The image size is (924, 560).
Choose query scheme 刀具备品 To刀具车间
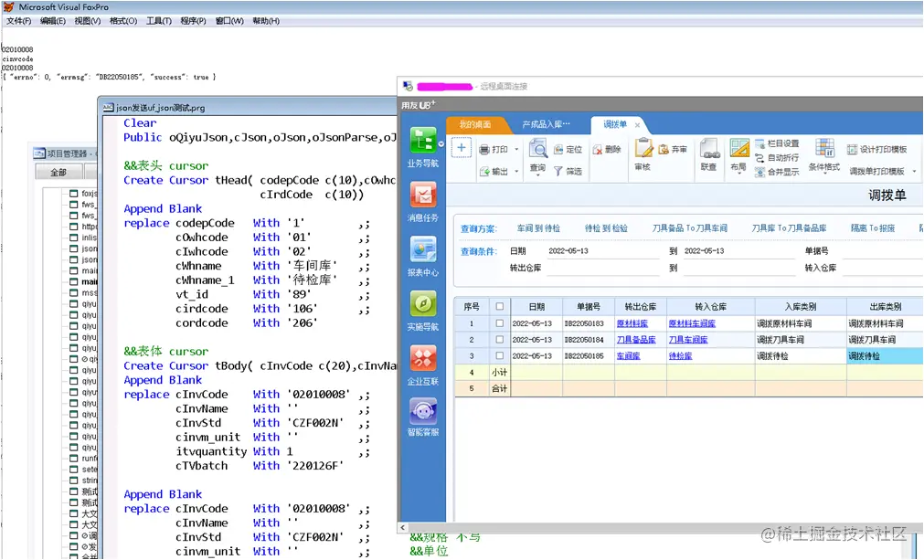[689, 228]
